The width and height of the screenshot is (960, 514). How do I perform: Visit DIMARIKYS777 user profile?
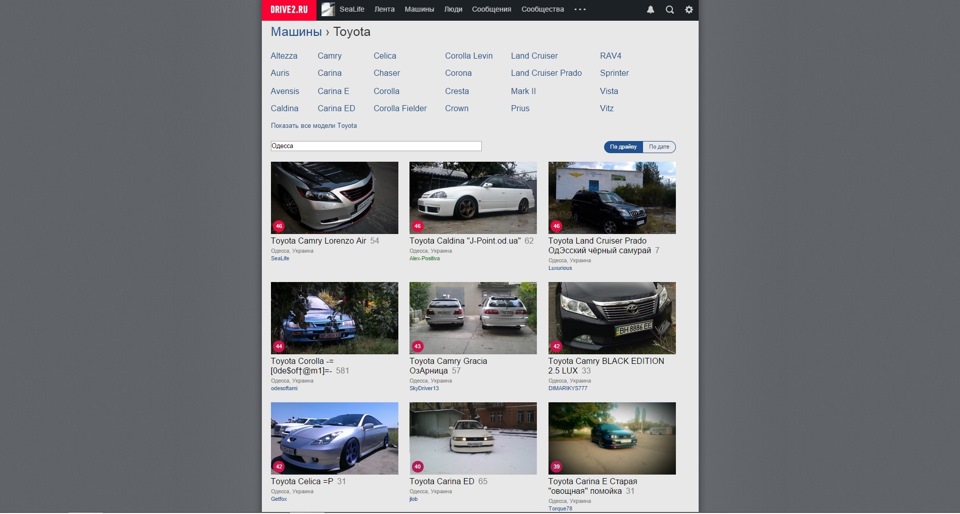pos(568,388)
